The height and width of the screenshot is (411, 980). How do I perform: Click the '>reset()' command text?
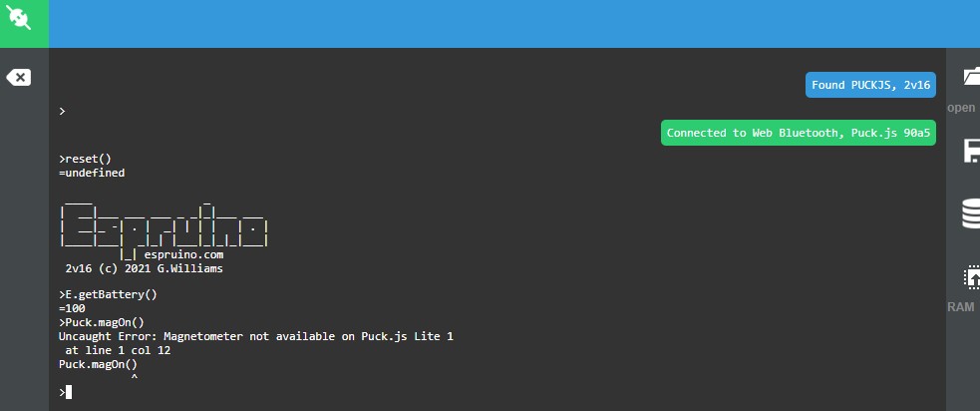point(85,159)
